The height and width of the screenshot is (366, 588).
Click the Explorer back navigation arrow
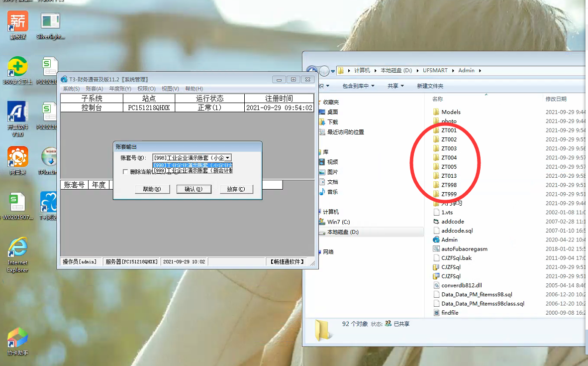pyautogui.click(x=312, y=71)
